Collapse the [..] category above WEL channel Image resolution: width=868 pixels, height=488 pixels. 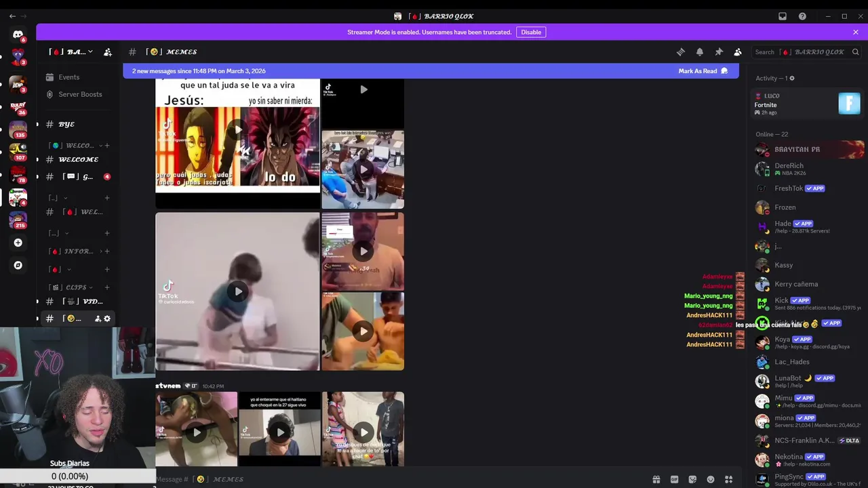tap(58, 198)
